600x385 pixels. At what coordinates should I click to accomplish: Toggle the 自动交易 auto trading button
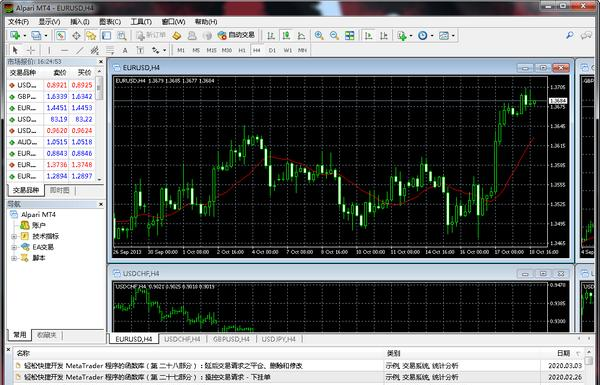tap(236, 36)
